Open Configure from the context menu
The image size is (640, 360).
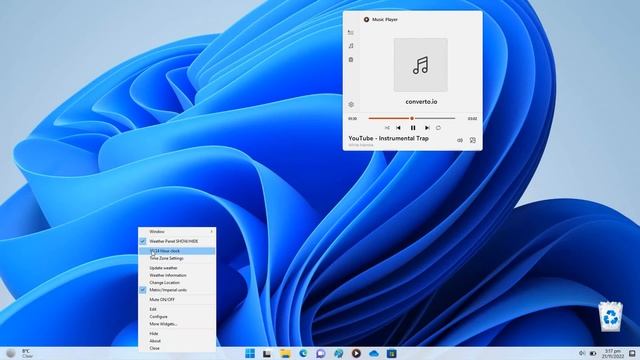(x=177, y=317)
